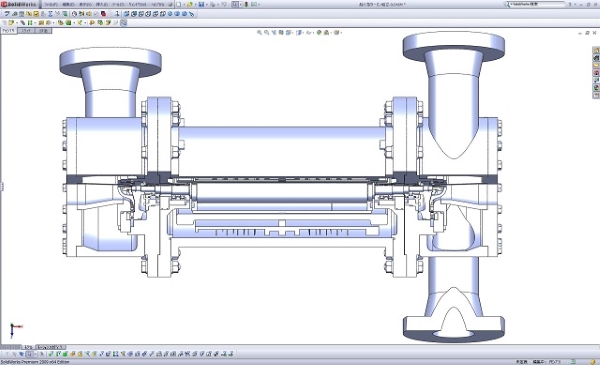Expand the dropdown arrow beside Open icon
Screen dimensions: 600x365
(195, 5)
